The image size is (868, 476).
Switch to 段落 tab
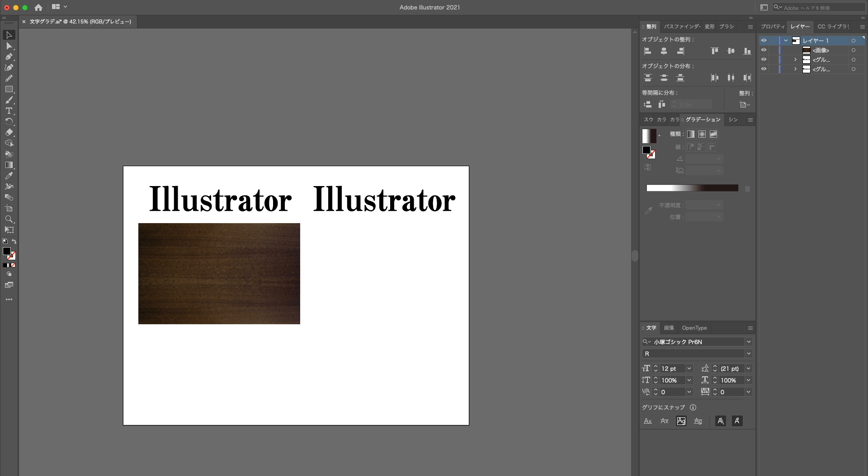(x=669, y=328)
